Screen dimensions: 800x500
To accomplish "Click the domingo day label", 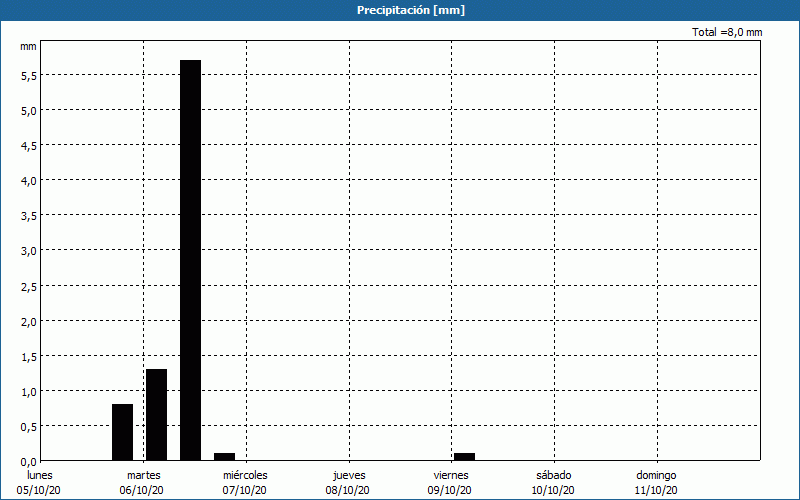I will point(657,475).
